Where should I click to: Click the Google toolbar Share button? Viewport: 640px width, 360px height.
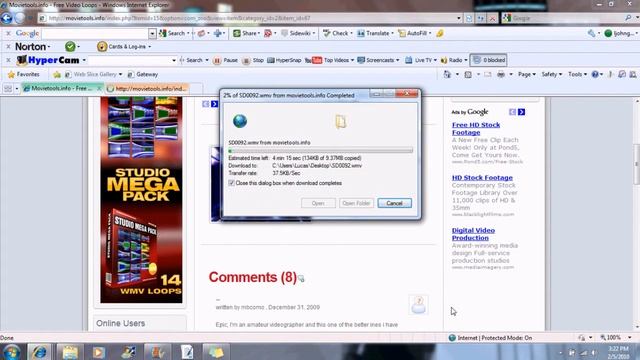[247, 33]
